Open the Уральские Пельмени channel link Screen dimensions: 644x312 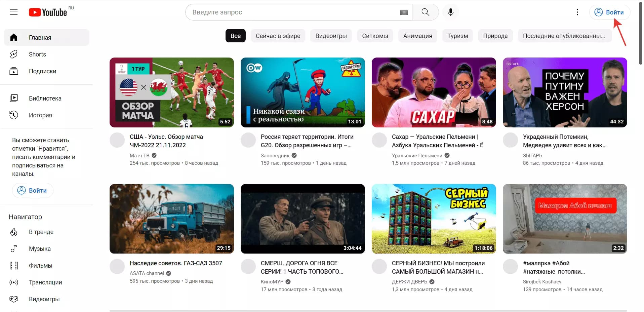pos(417,156)
